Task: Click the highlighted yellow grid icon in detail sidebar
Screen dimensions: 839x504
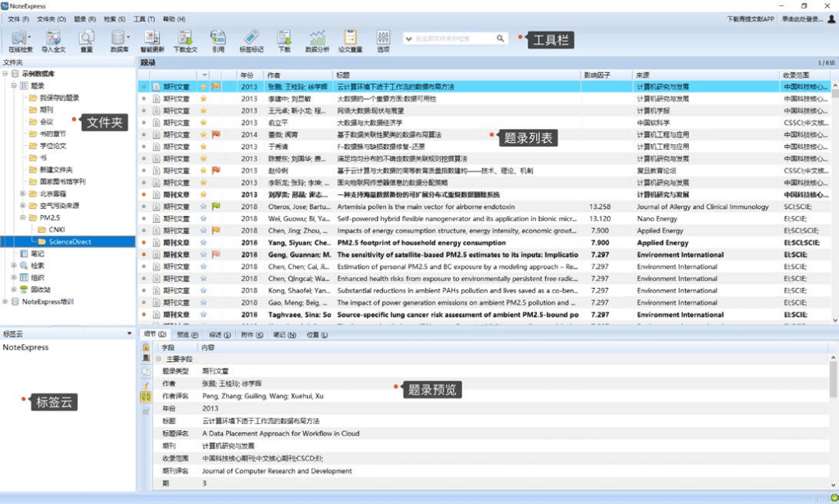Action: tap(145, 397)
